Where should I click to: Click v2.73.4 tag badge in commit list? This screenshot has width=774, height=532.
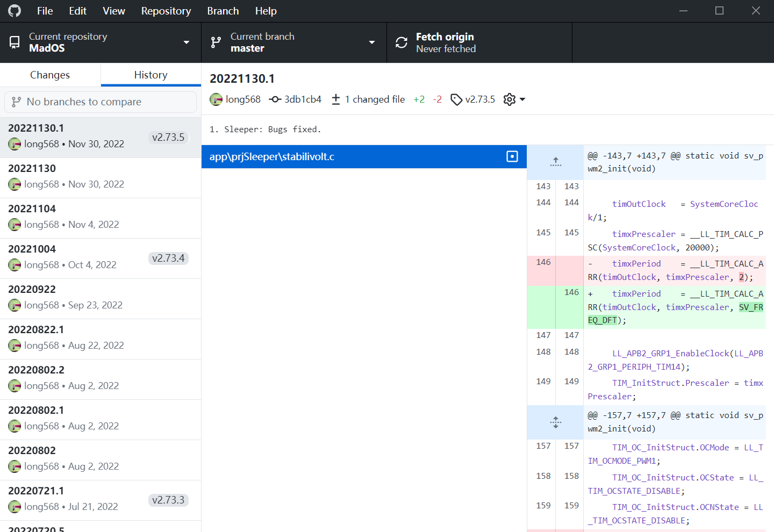[x=168, y=258]
